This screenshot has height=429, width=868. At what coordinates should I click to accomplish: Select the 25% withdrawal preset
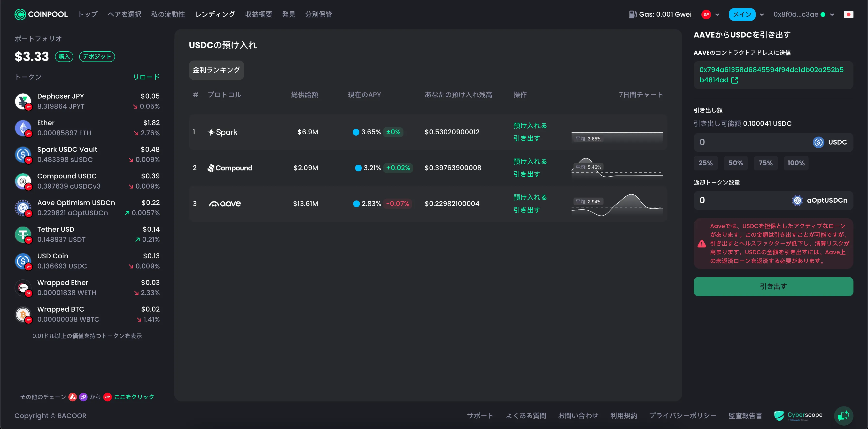[705, 163]
